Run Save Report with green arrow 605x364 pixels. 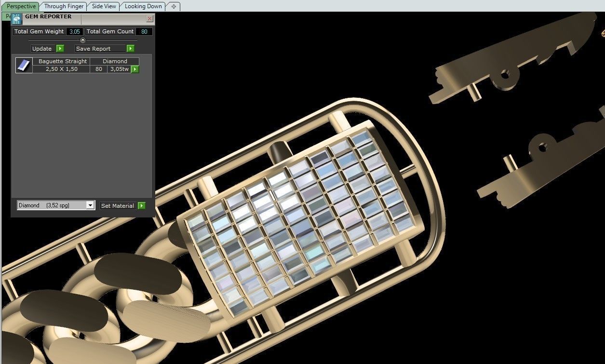pyautogui.click(x=130, y=49)
